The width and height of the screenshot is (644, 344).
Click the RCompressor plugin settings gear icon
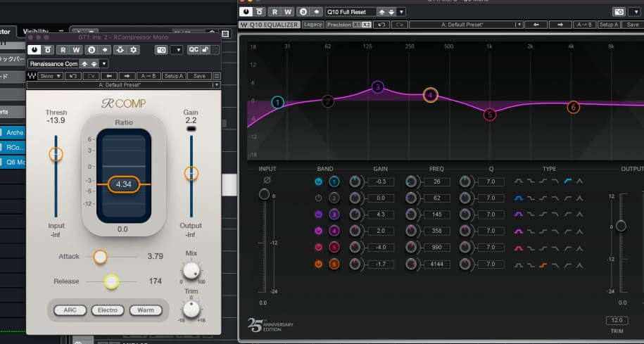[134, 50]
